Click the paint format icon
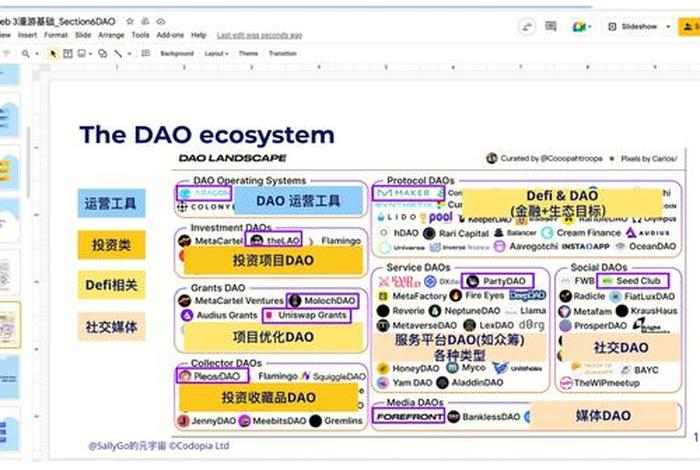 pyautogui.click(x=6, y=54)
